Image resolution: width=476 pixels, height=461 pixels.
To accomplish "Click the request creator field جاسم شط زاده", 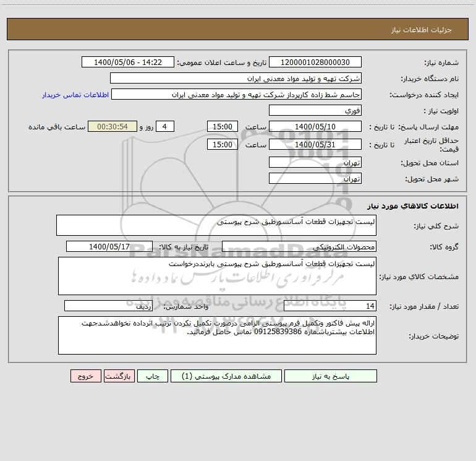I will click(x=237, y=94).
